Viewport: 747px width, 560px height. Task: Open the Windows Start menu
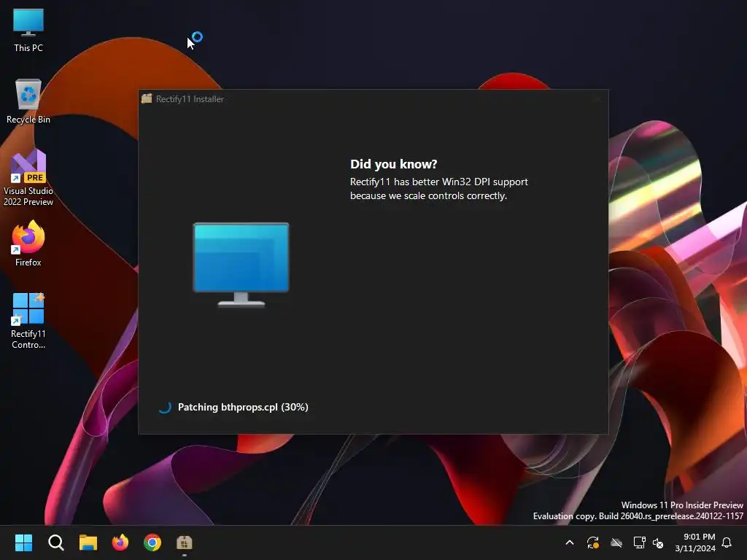point(23,542)
